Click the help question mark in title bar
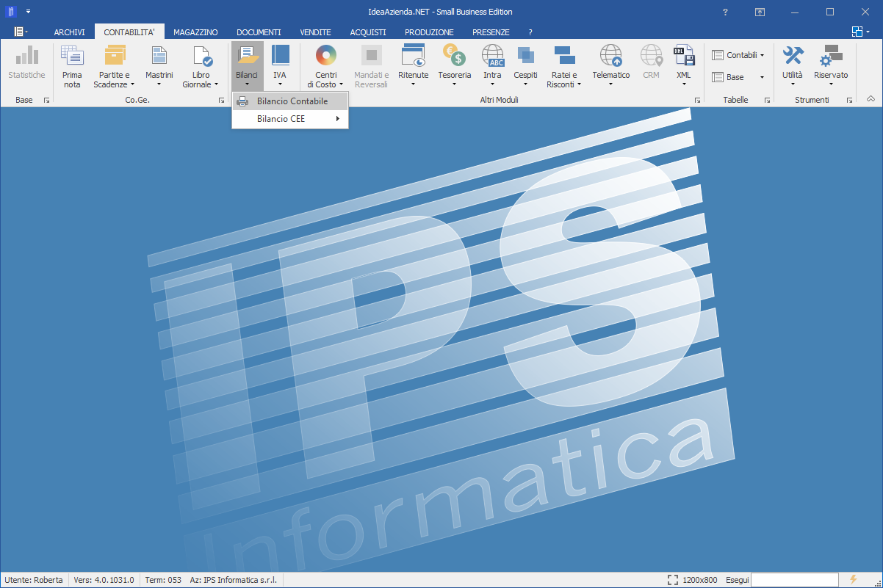883x588 pixels. 725,12
